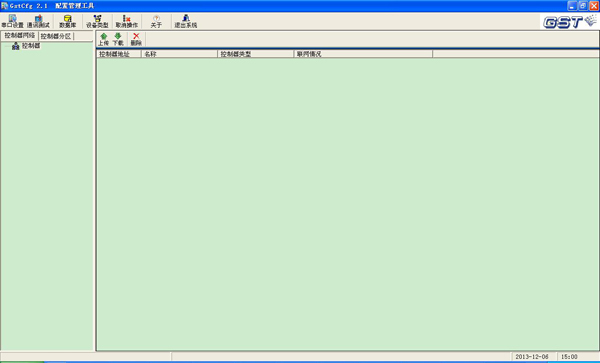
Task: Open the 关于 about dialog
Action: click(156, 21)
